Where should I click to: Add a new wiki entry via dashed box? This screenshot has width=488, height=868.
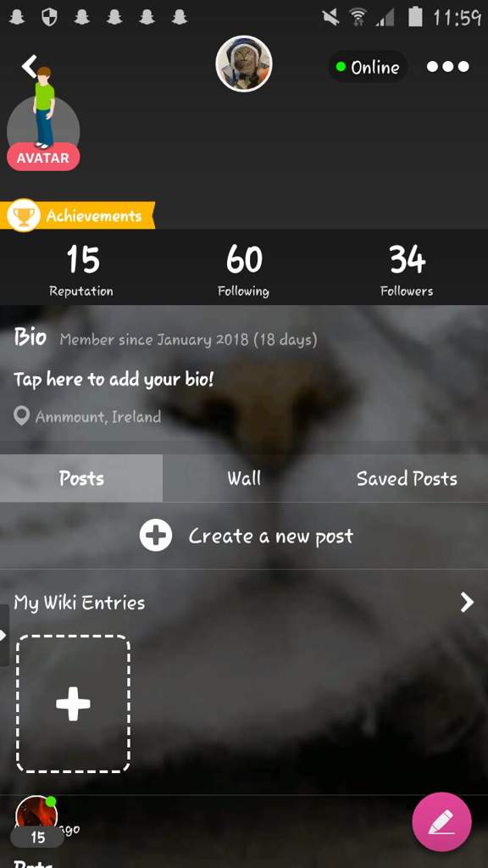[73, 704]
